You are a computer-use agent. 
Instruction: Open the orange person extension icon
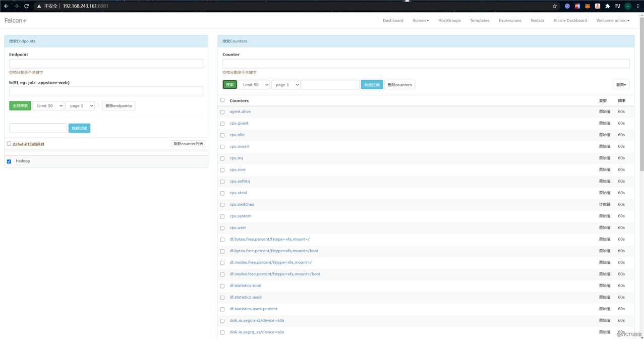point(598,6)
